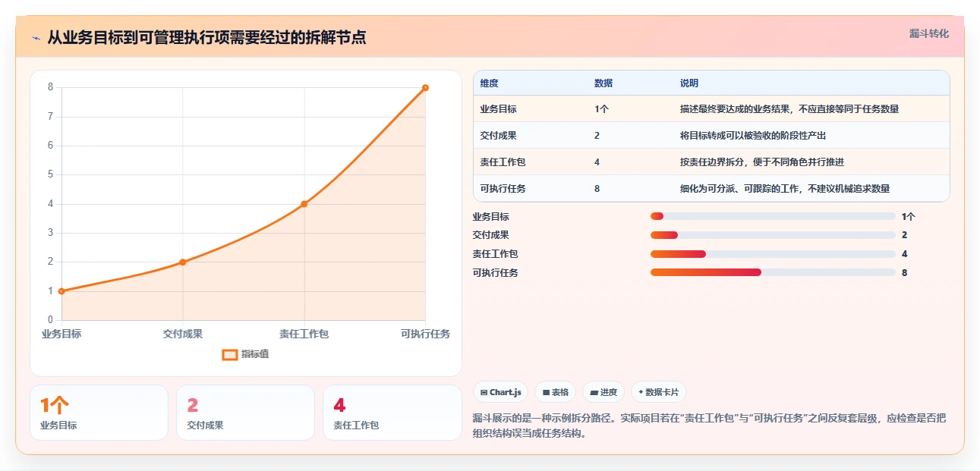Image resolution: width=980 pixels, height=471 pixels.
Task: Click the 业务目标 x-axis label
Action: [x=61, y=334]
